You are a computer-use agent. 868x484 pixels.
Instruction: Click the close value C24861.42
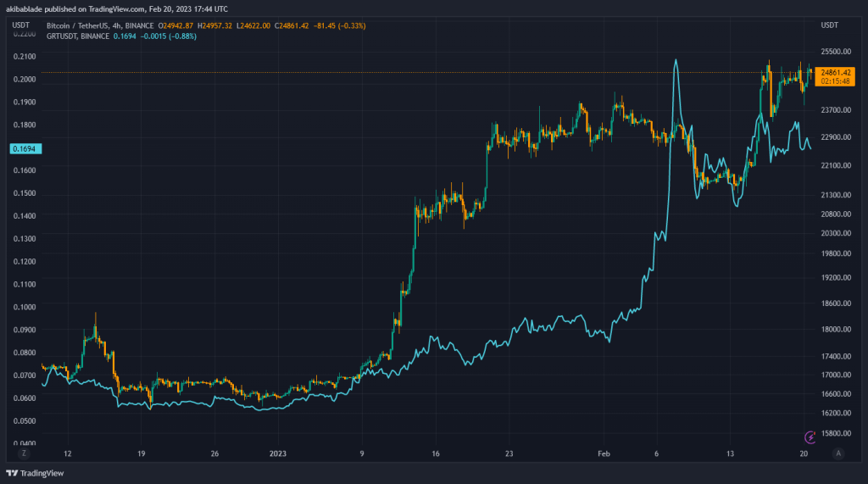[292, 25]
